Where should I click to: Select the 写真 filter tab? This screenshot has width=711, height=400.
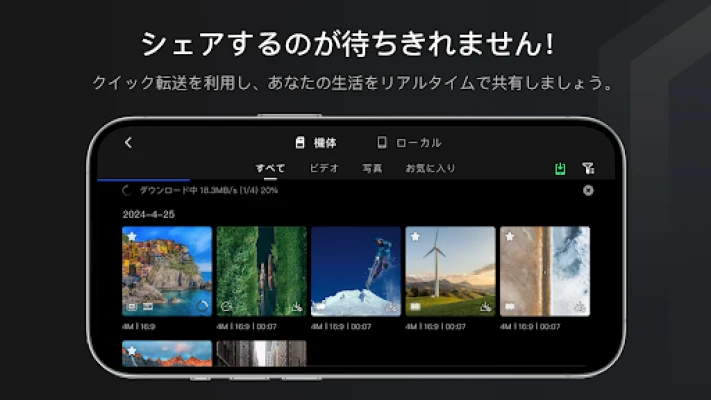[372, 168]
